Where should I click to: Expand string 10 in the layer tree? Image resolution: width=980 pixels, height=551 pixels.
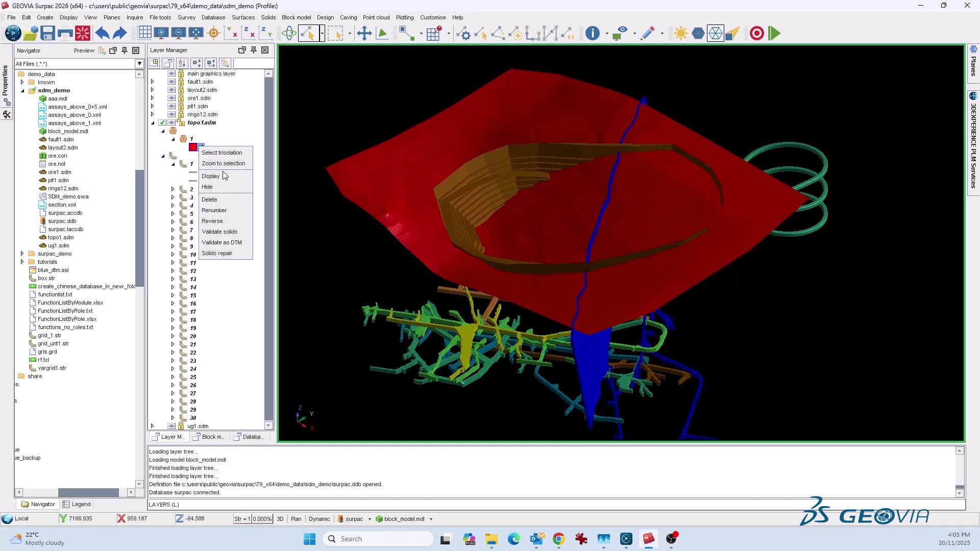173,255
